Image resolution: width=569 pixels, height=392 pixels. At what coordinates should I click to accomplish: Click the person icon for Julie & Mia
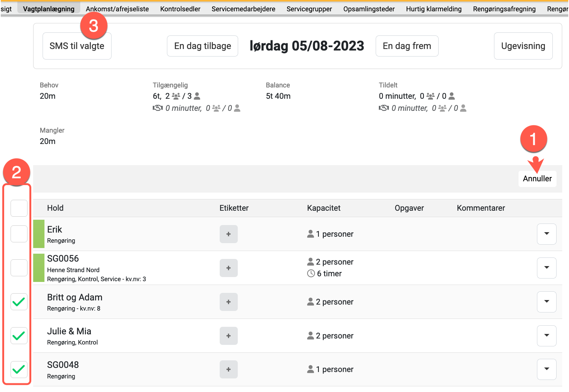click(311, 335)
